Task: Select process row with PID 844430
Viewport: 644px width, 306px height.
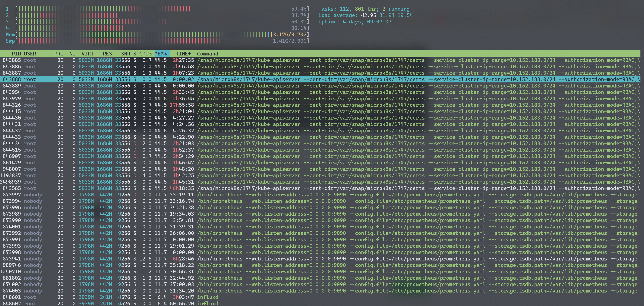Action: (320, 118)
